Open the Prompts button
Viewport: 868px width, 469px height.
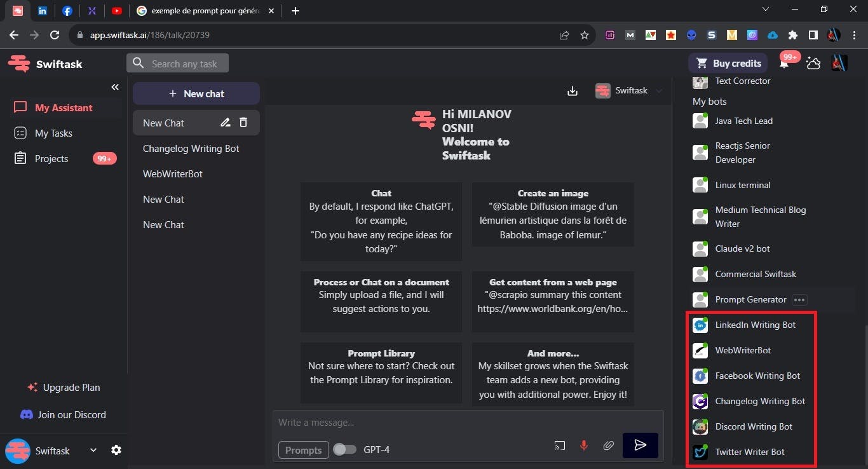coord(303,450)
